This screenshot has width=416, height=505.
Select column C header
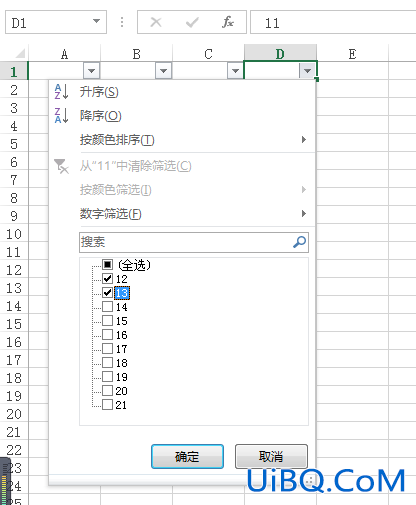pos(208,54)
